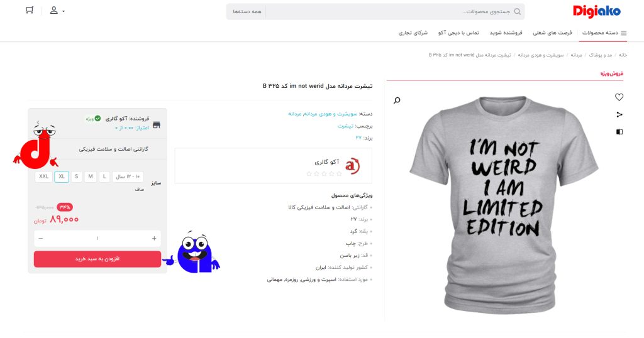Open تماس با دیجی آکو menu item
The image size is (644, 338).
pyautogui.click(x=458, y=33)
